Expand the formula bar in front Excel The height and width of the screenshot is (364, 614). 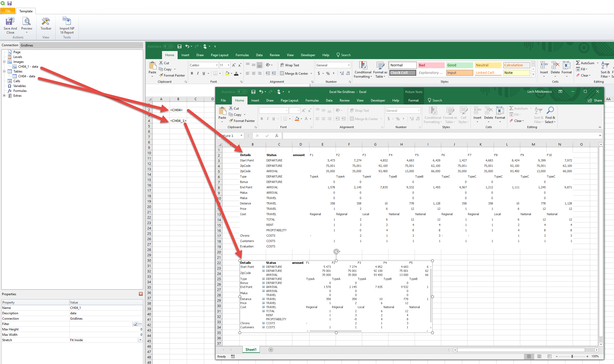pyautogui.click(x=600, y=136)
